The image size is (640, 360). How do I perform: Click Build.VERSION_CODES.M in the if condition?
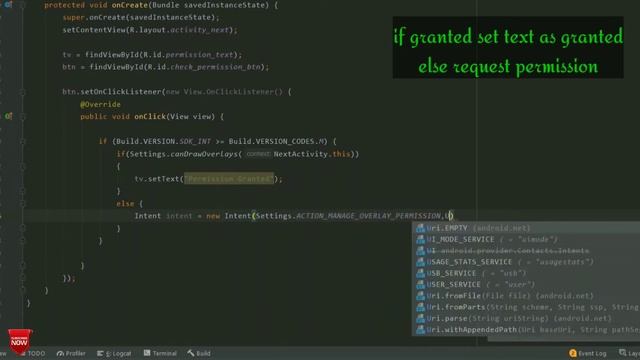(277, 142)
